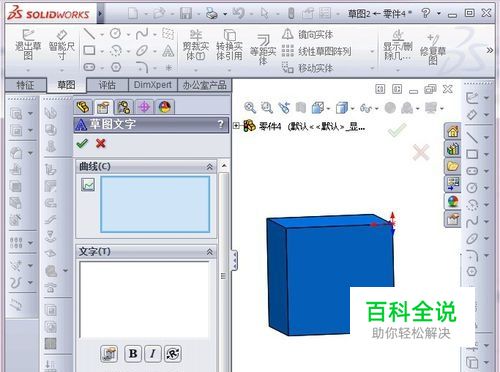The image size is (500, 372).
Task: Open the DisplayManager tab icon
Action: point(165,107)
